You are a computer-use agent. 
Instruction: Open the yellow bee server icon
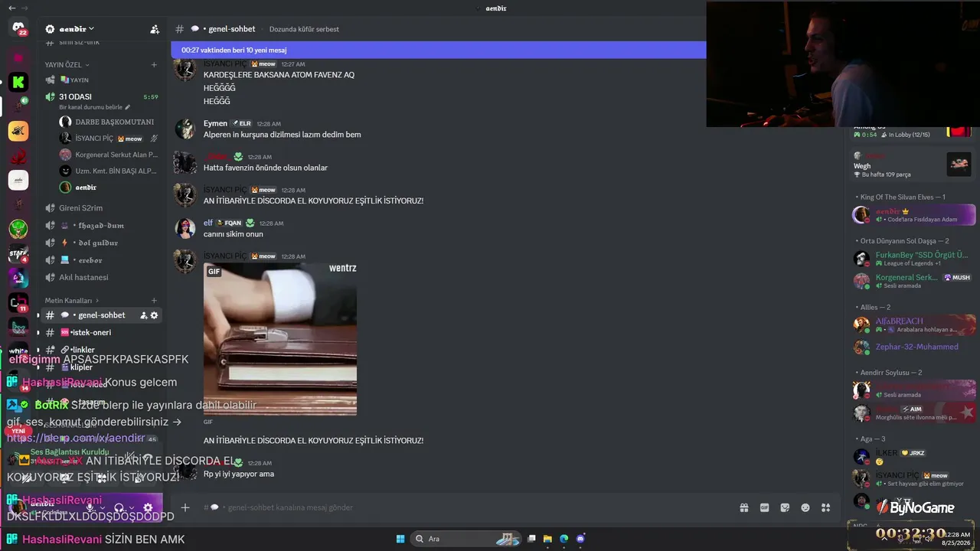(18, 131)
